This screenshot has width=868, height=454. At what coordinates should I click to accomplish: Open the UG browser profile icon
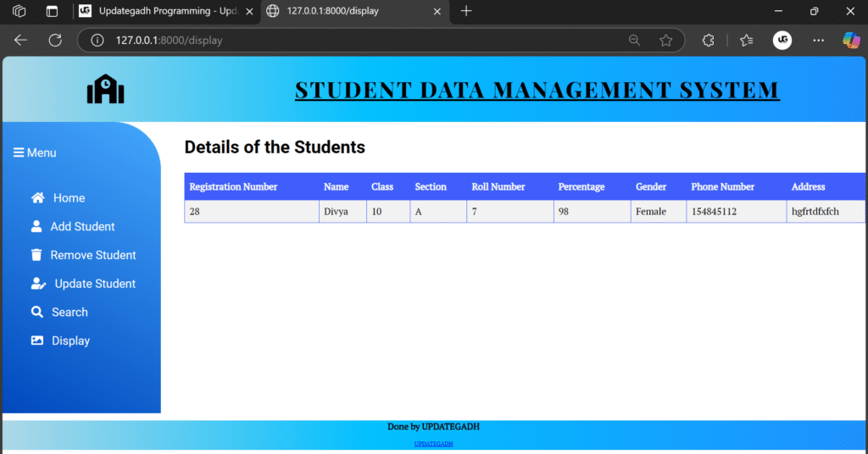pyautogui.click(x=782, y=41)
